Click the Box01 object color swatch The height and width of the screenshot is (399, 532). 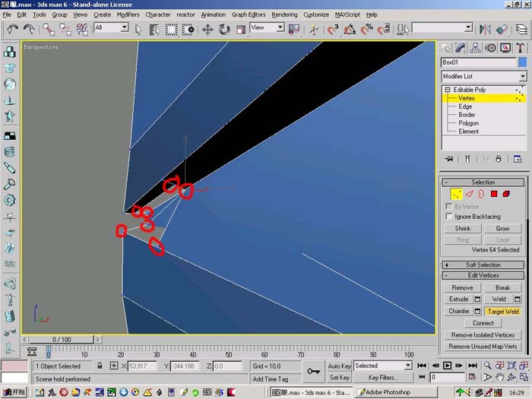523,62
